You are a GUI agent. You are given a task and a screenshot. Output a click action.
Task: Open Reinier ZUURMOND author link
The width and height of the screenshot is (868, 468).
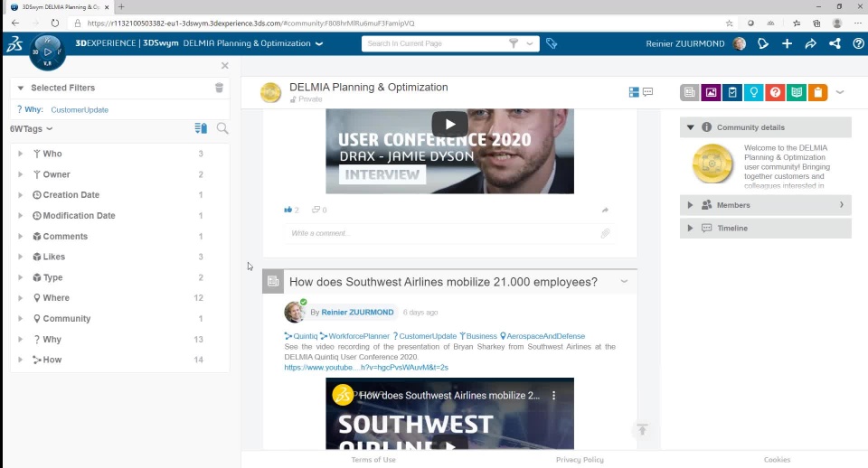[x=357, y=312]
